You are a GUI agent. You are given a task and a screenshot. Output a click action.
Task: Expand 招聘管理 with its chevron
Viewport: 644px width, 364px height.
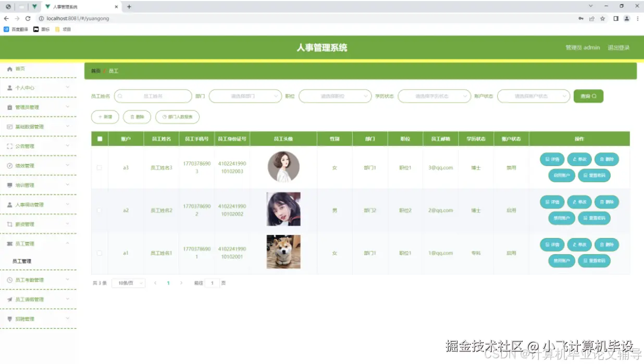(x=68, y=318)
